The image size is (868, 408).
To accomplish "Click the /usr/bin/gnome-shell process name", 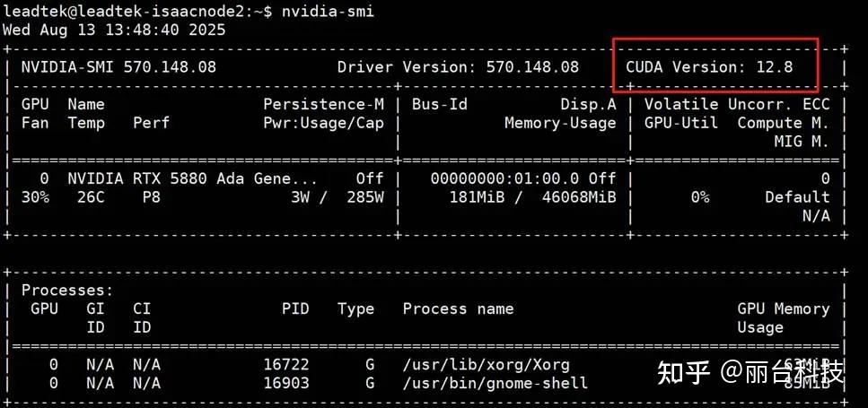I will [495, 383].
